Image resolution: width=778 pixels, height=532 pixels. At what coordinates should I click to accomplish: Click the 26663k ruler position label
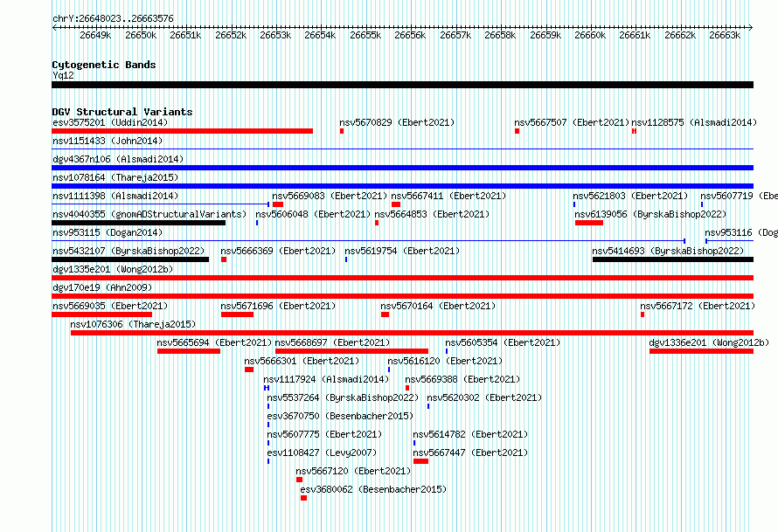[x=725, y=35]
